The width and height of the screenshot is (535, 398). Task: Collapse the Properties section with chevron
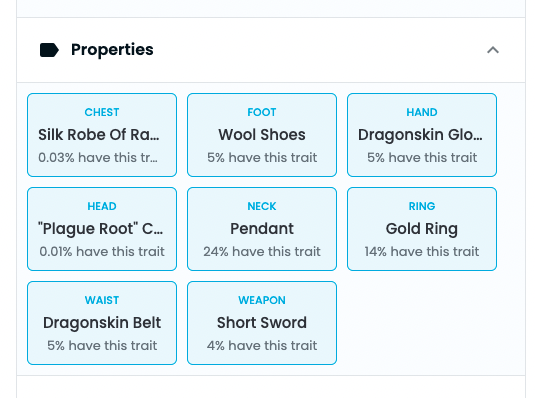[x=493, y=50]
